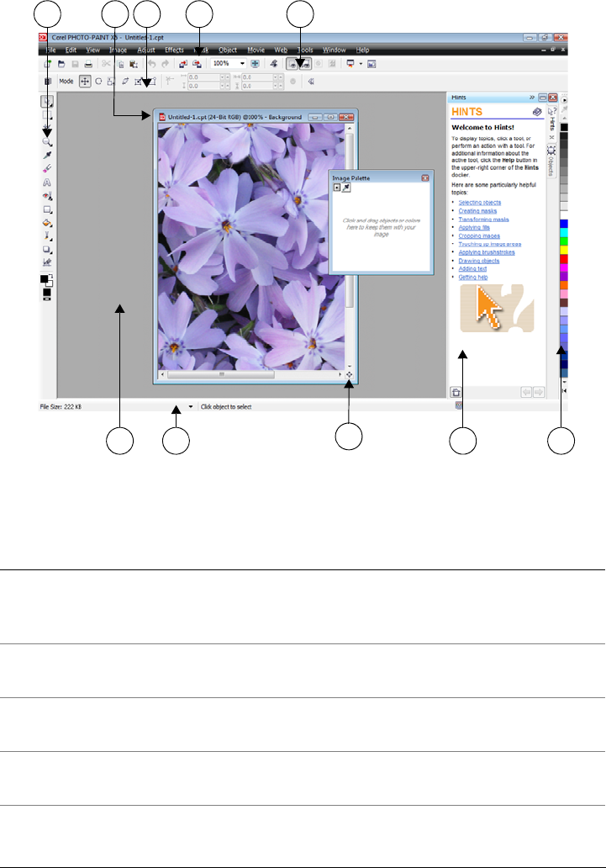The width and height of the screenshot is (606, 868).
Task: Click the Print icon on toolbar
Action: [88, 64]
